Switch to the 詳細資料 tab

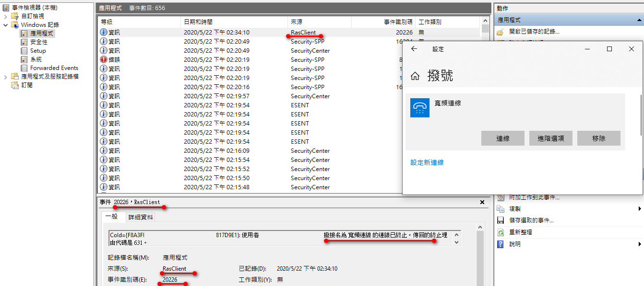(140, 217)
